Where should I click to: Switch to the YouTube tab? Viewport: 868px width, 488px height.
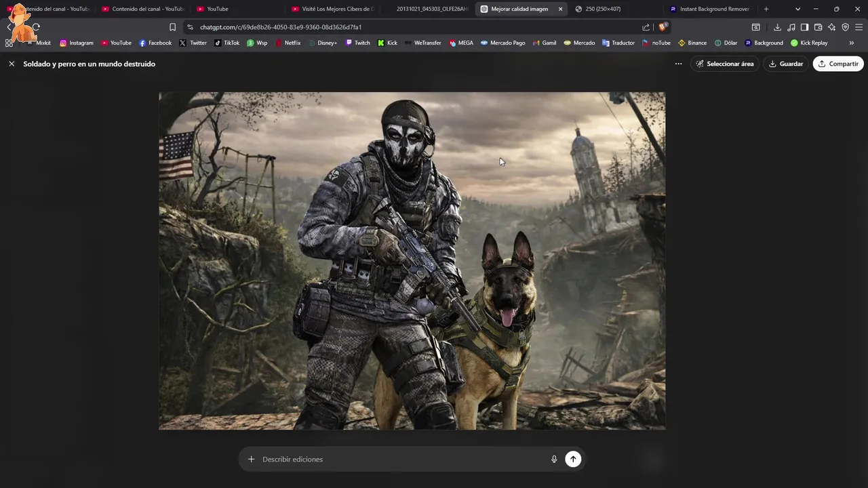click(237, 9)
